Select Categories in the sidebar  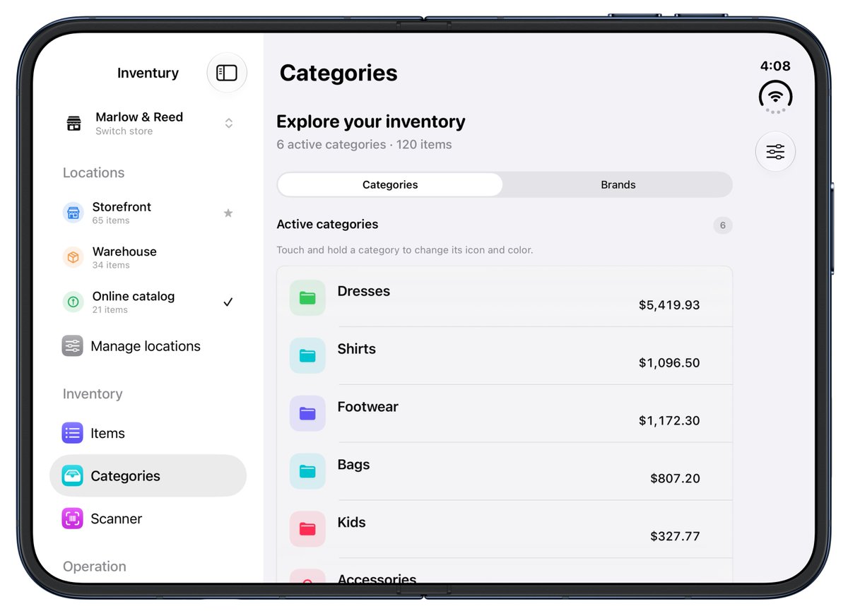point(148,476)
